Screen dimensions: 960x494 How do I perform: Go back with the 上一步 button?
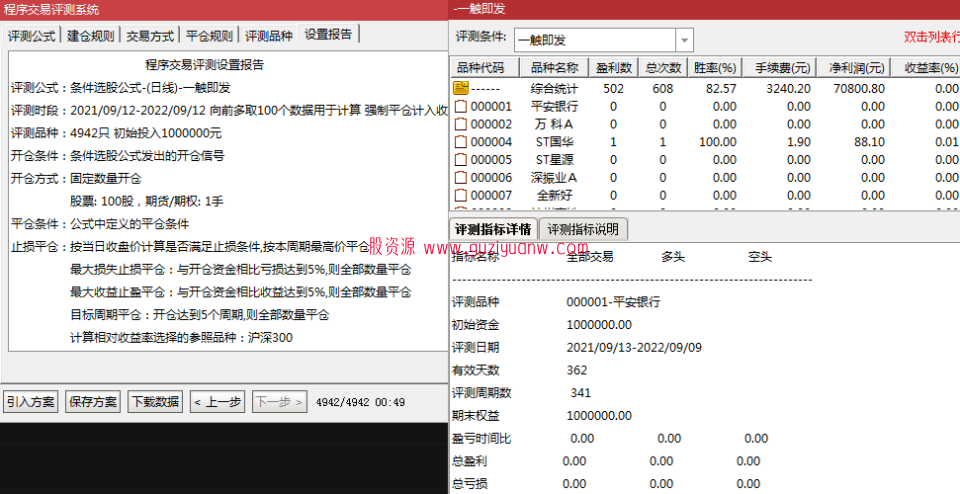pyautogui.click(x=217, y=402)
